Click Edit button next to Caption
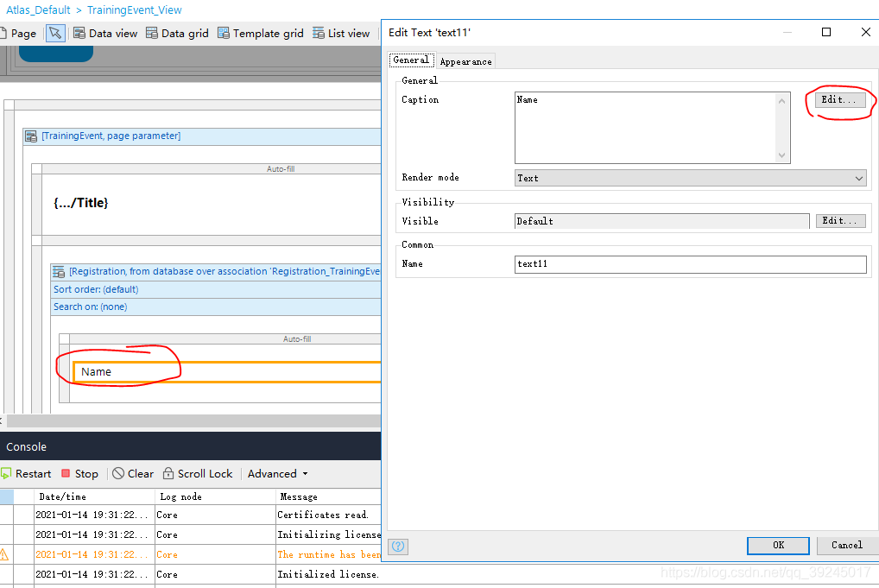879x588 pixels. click(x=840, y=100)
